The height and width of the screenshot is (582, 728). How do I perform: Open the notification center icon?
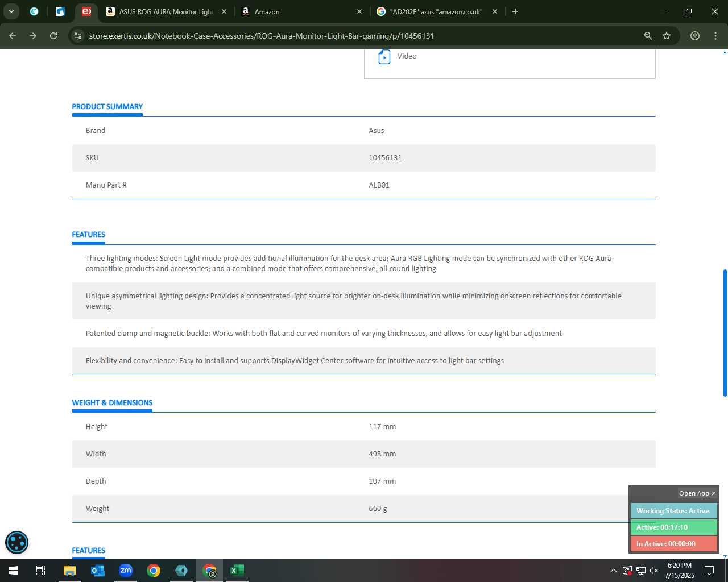pos(709,571)
